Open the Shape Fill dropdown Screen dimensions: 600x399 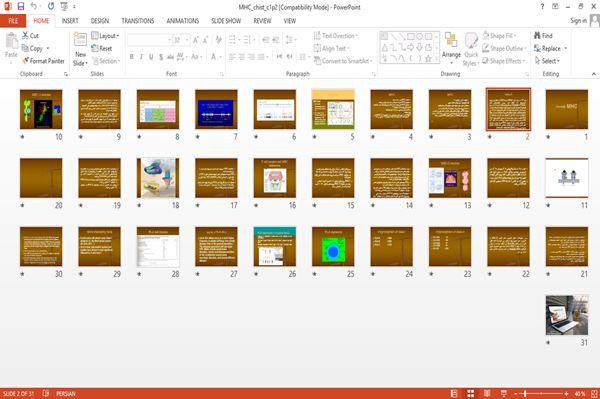pyautogui.click(x=499, y=36)
